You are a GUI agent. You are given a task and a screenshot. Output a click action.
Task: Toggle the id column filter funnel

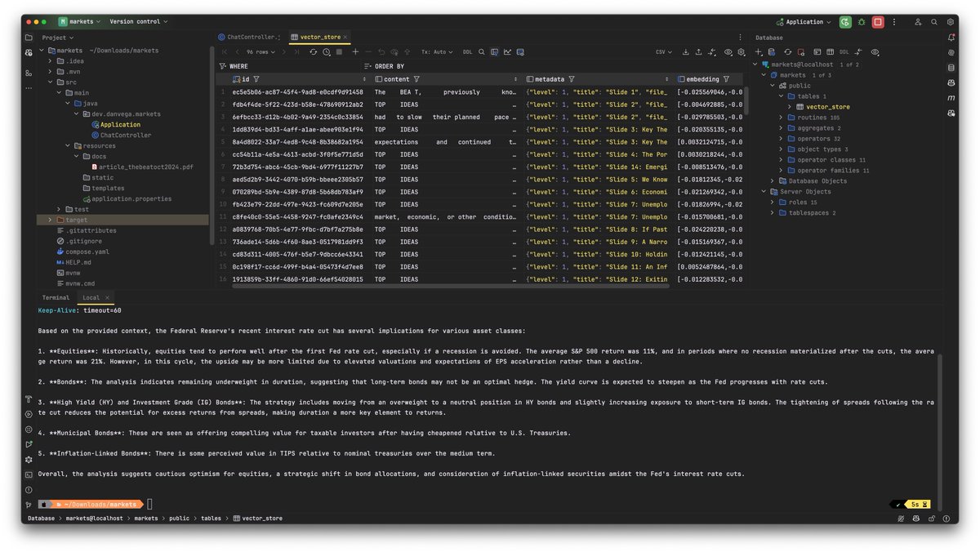pyautogui.click(x=256, y=79)
